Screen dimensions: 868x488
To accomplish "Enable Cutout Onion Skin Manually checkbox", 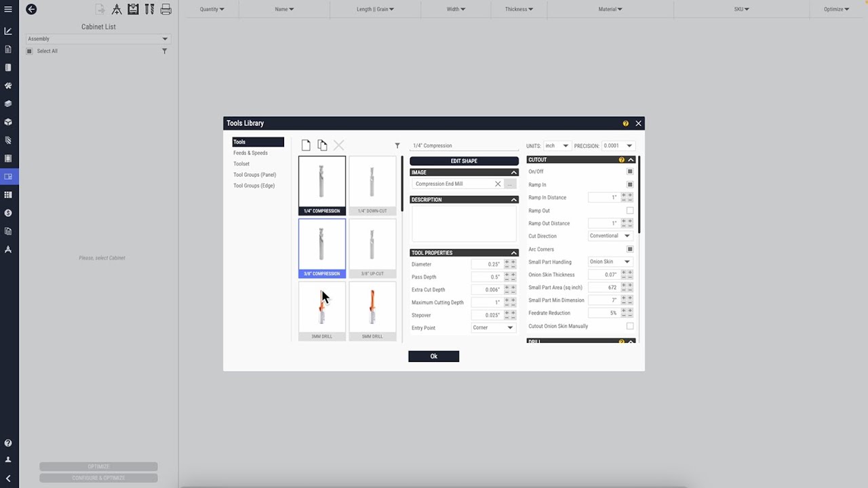I will point(630,326).
